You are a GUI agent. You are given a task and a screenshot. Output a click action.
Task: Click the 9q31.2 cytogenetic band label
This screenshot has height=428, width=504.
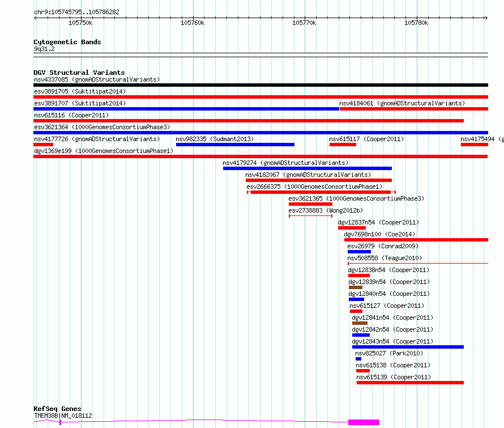tap(44, 49)
